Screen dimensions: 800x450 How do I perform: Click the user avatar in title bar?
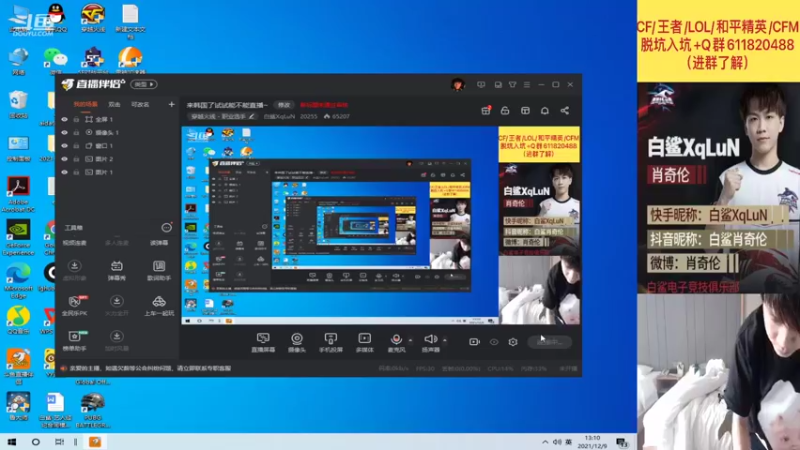[458, 85]
